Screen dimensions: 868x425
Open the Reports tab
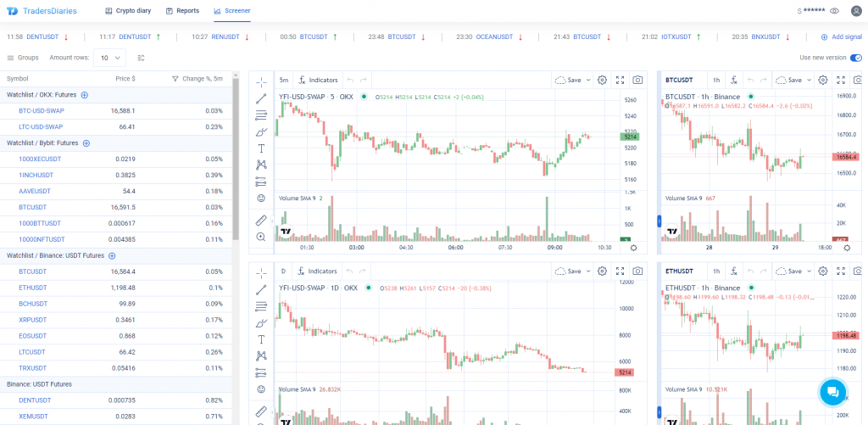(x=182, y=11)
